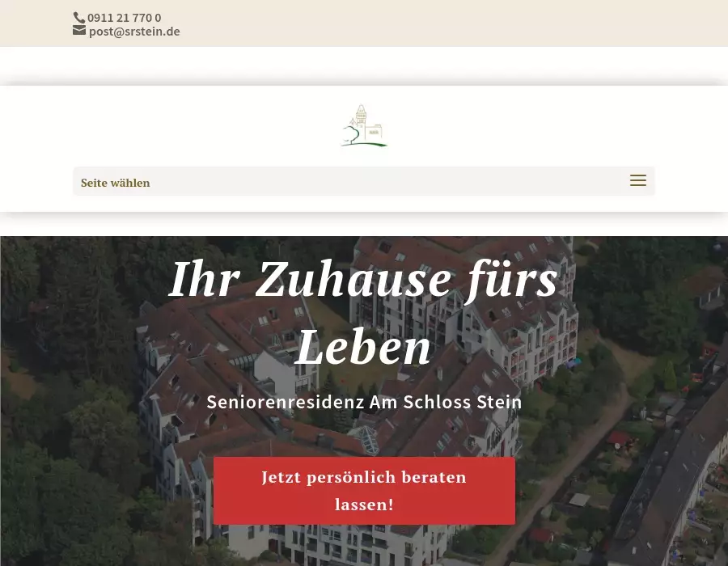Image resolution: width=728 pixels, height=566 pixels.
Task: Open the hamburger menu icon
Action: (x=638, y=180)
